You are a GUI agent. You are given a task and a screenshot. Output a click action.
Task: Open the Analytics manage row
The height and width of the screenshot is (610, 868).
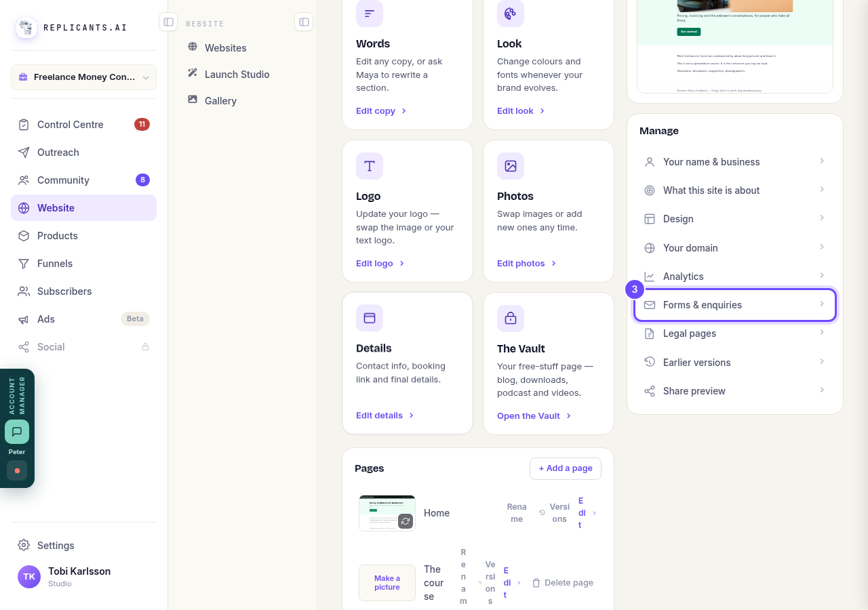[735, 277]
